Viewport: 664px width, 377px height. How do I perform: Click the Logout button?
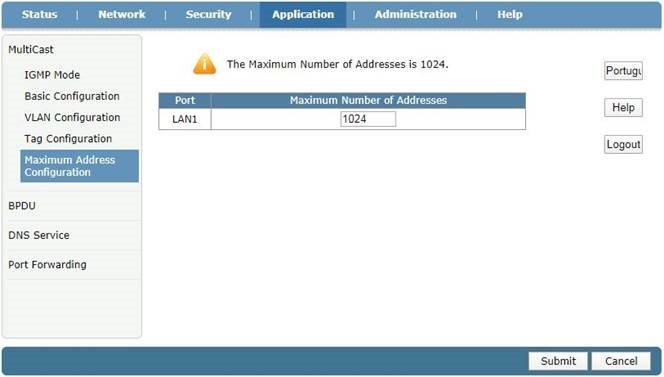(623, 144)
